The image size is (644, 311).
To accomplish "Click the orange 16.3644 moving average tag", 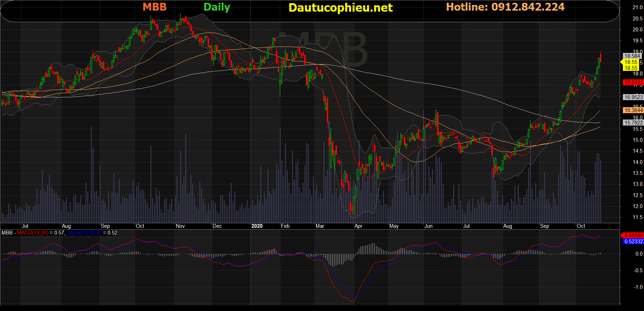I will click(x=633, y=110).
